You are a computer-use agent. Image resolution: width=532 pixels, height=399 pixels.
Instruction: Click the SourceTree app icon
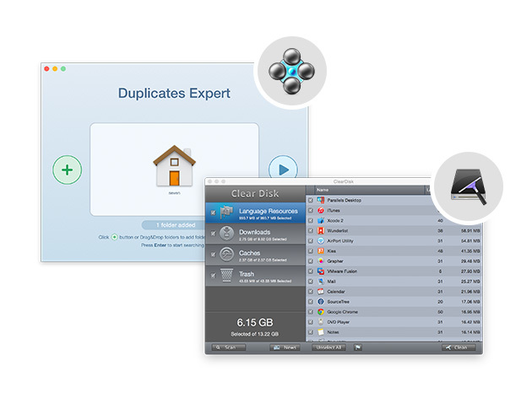pyautogui.click(x=321, y=301)
